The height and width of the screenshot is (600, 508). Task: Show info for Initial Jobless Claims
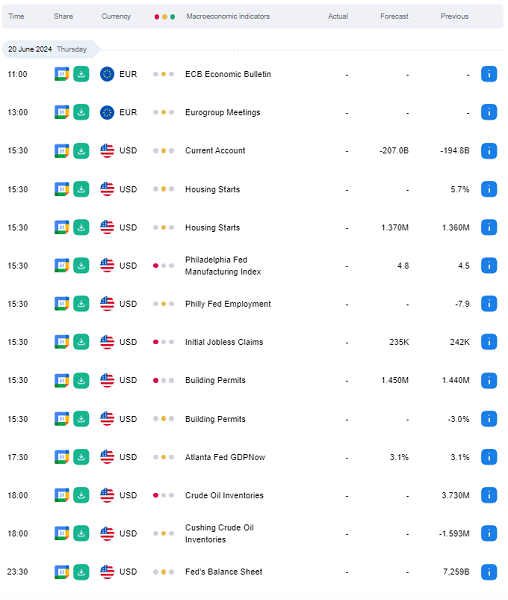pyautogui.click(x=488, y=342)
